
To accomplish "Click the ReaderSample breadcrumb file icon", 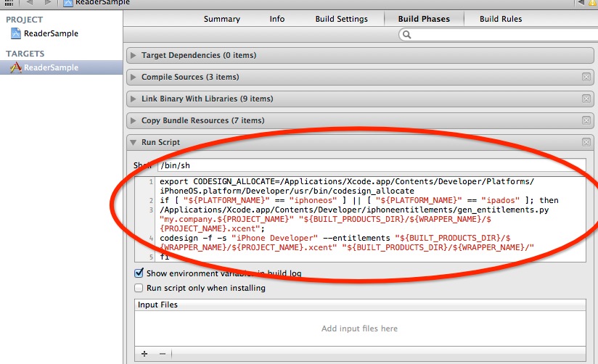I will tap(68, 3).
